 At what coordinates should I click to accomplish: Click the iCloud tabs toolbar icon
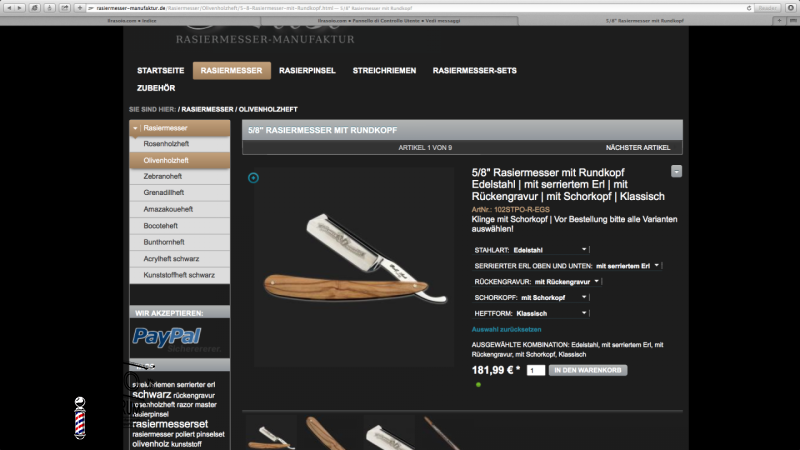[35, 8]
